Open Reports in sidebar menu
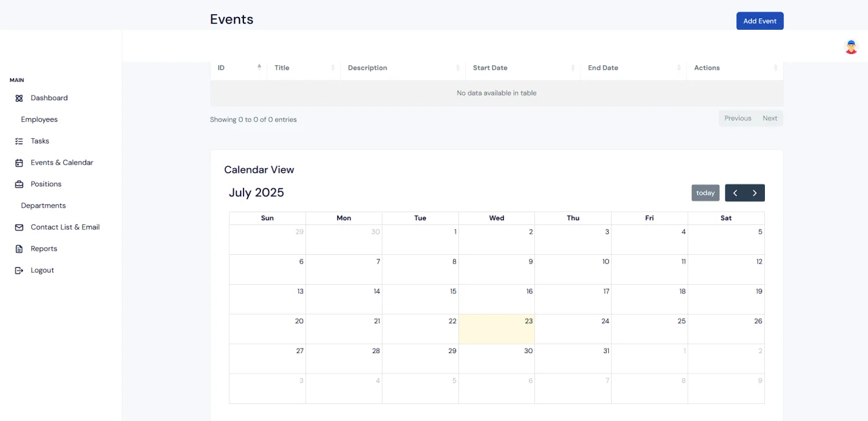868x421 pixels. click(44, 249)
